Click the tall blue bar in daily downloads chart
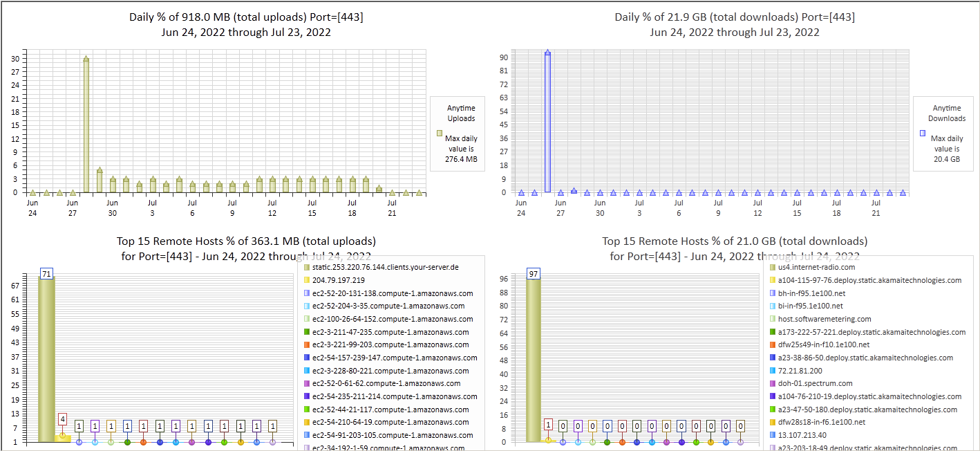980x451 pixels. [547, 122]
